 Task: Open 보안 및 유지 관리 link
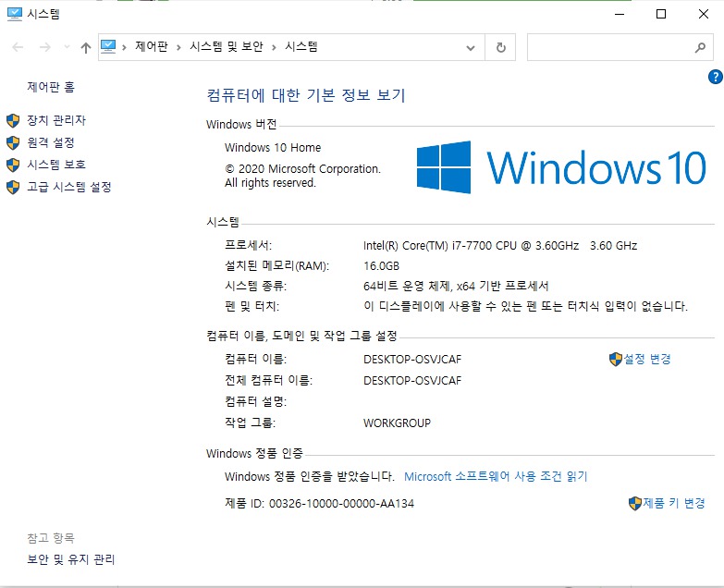coord(70,559)
